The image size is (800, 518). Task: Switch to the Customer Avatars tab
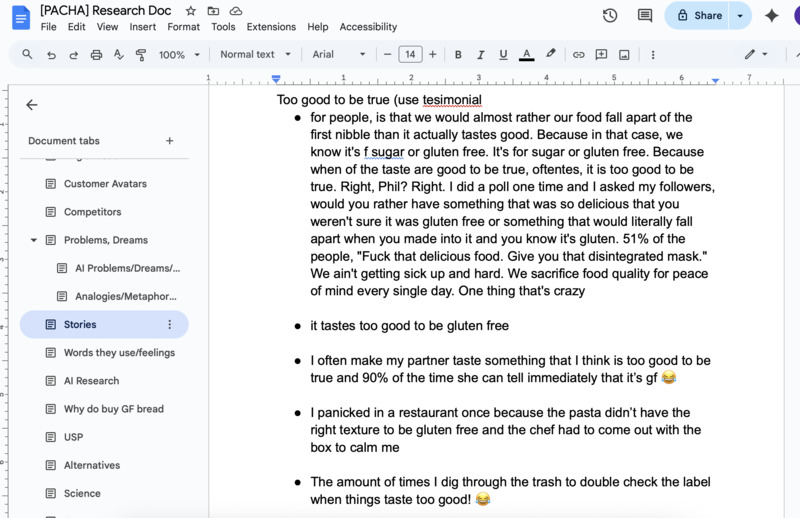tap(105, 184)
